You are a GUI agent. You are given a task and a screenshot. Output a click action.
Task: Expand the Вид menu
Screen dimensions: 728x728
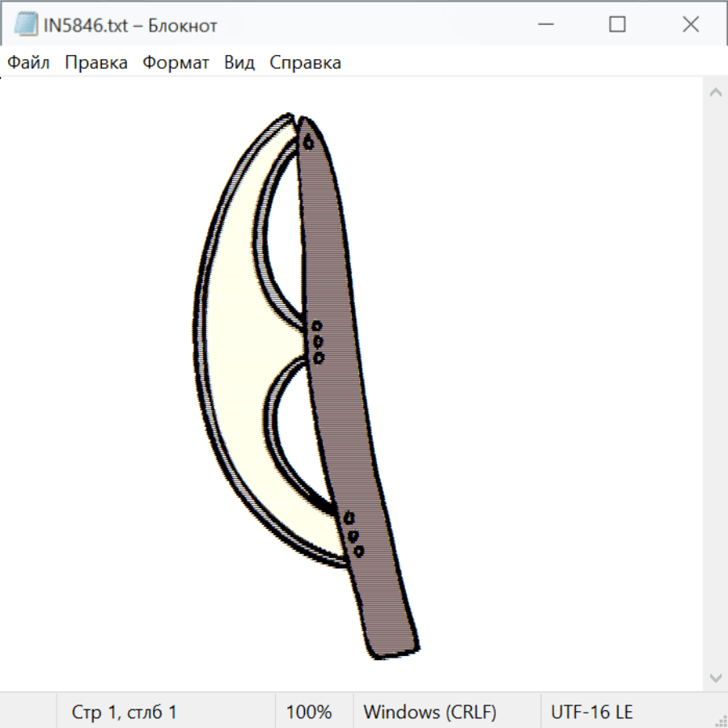pos(239,62)
